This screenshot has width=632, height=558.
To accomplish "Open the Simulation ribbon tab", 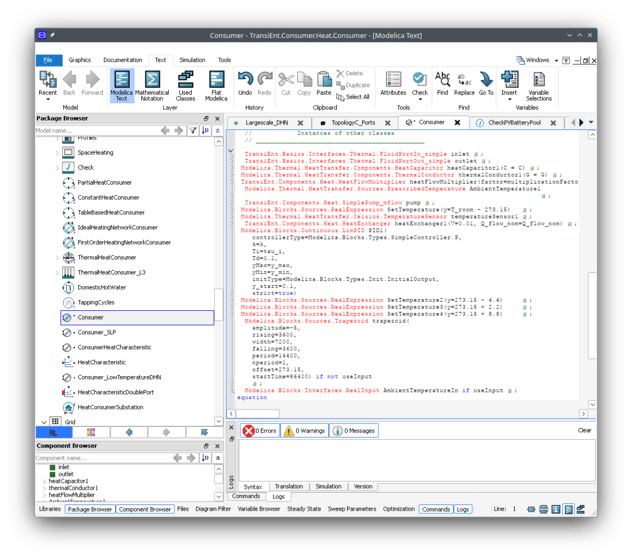I will click(x=192, y=60).
